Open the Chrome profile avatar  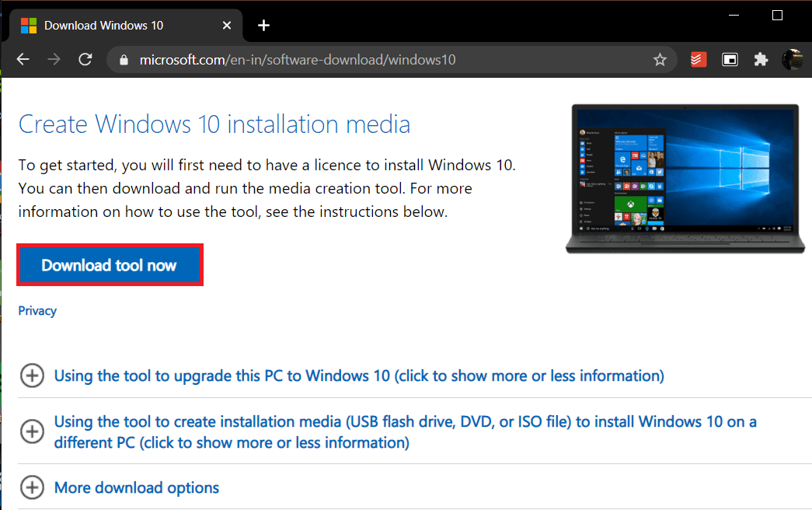point(793,60)
